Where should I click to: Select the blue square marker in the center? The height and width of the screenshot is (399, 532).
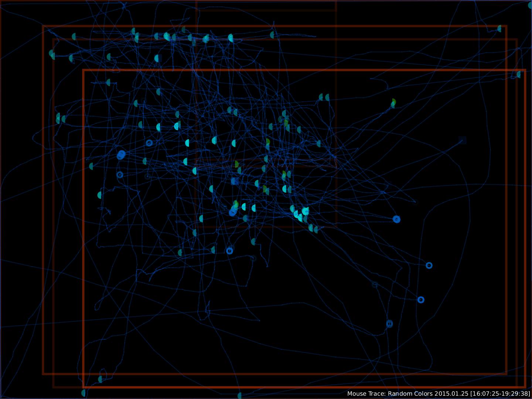tap(234, 181)
